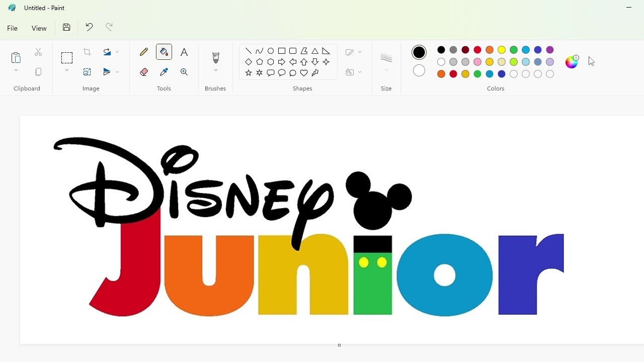Open the Edit colors wheel
Viewport: 644px width, 362px height.
click(x=572, y=61)
